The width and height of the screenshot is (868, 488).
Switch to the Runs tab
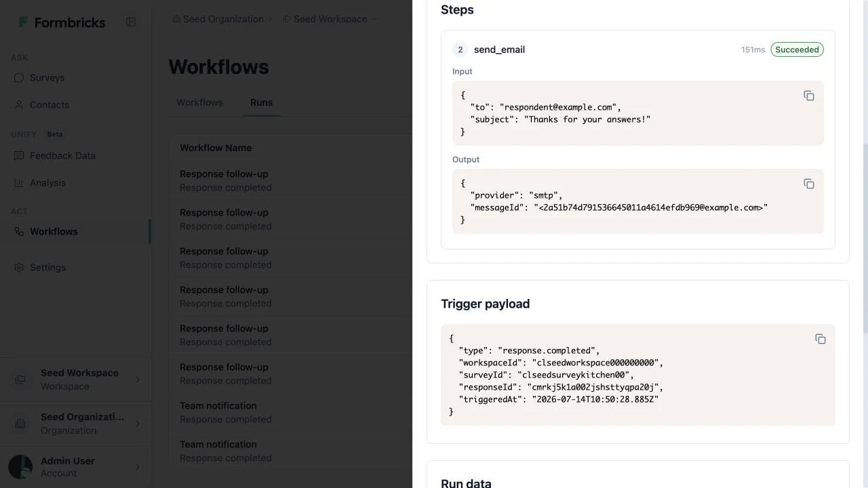261,102
